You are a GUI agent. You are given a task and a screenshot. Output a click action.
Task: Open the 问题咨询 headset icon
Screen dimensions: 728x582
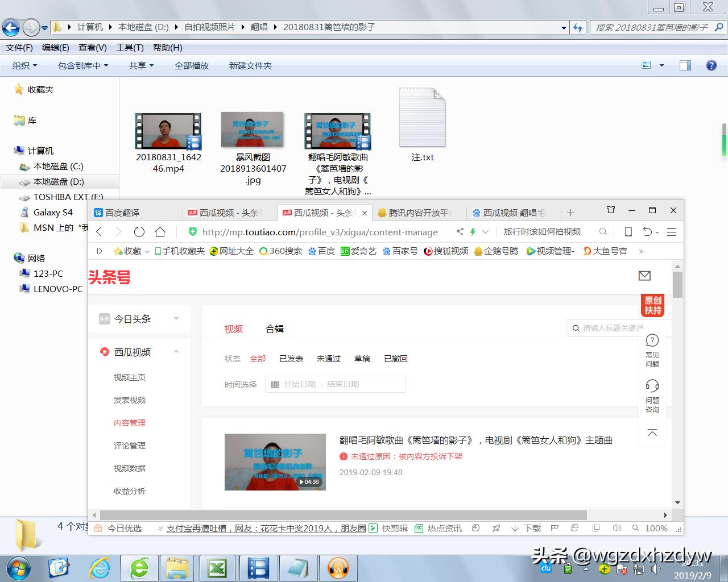pos(652,396)
